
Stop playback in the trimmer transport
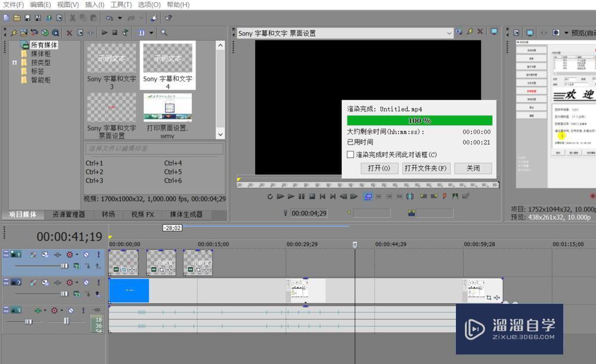[312, 197]
